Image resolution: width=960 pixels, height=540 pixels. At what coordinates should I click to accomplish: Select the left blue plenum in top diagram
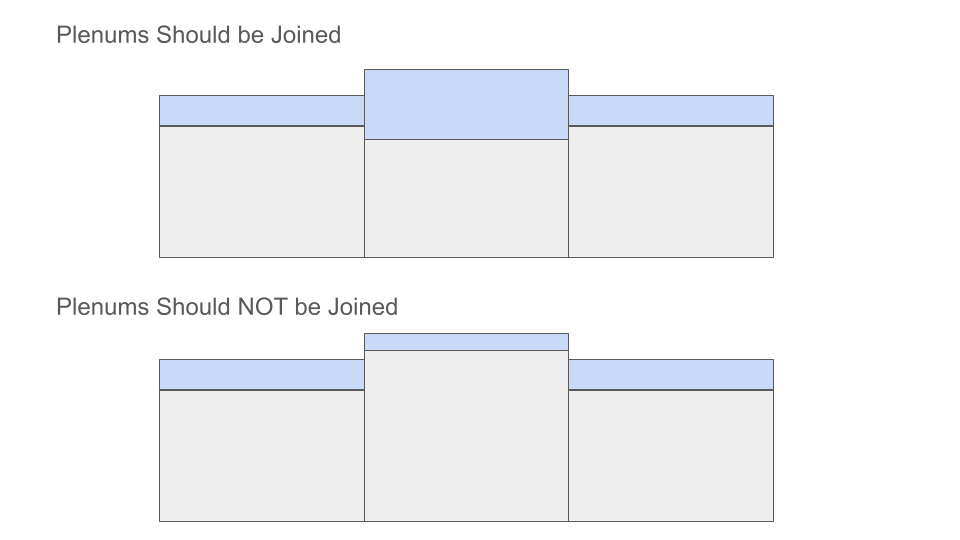coord(261,110)
